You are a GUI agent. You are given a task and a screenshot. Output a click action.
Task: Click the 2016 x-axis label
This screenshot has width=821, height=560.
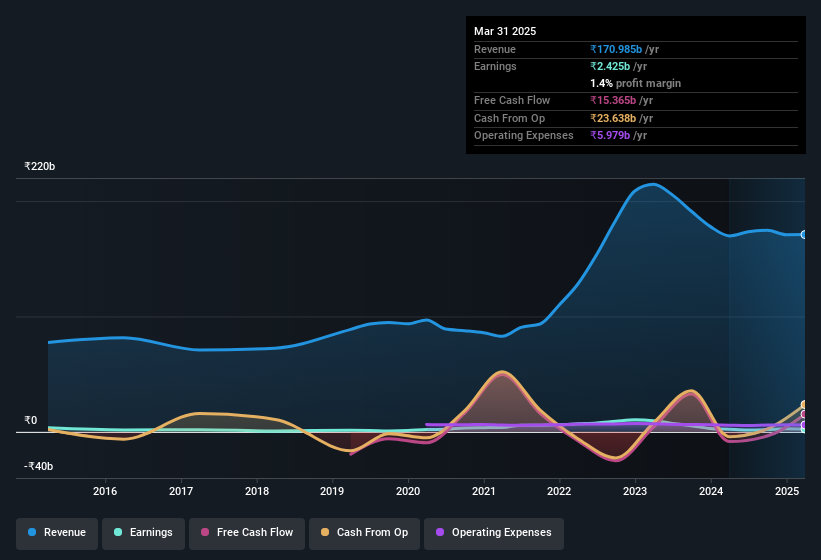(105, 491)
